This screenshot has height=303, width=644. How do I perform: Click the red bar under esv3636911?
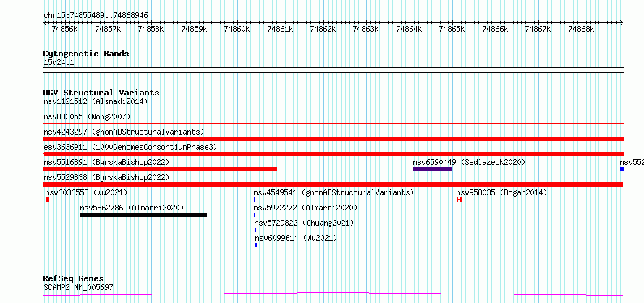(334, 154)
